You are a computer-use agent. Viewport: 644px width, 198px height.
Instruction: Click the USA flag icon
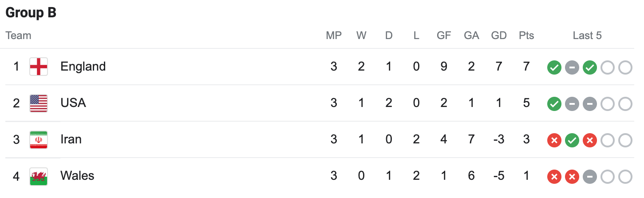coord(39,103)
